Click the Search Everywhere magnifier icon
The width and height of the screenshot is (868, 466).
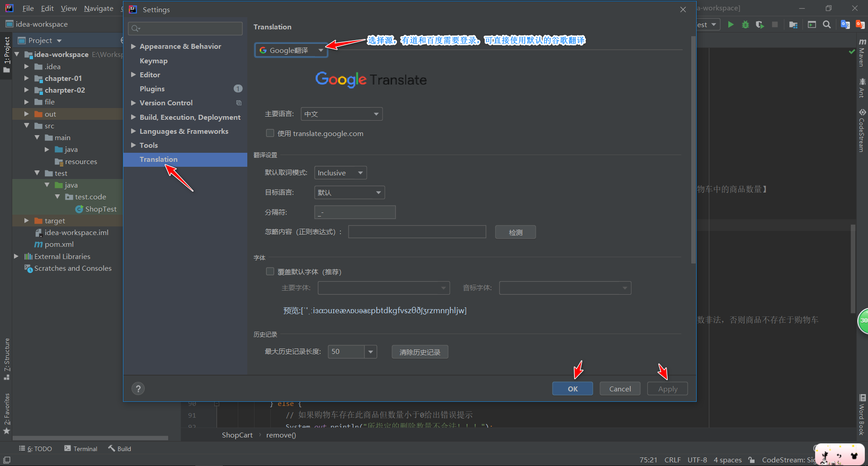coord(827,24)
